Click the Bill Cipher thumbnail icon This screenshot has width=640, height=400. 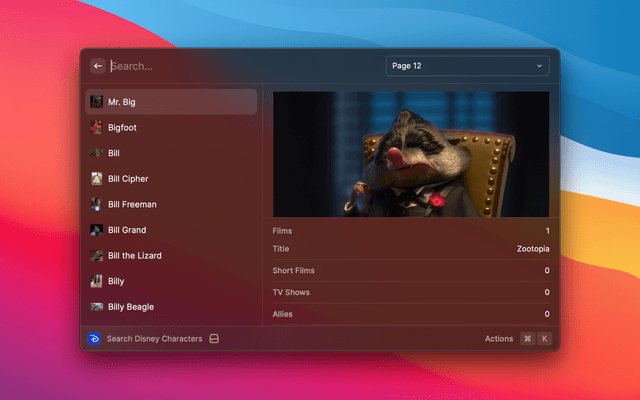point(96,179)
